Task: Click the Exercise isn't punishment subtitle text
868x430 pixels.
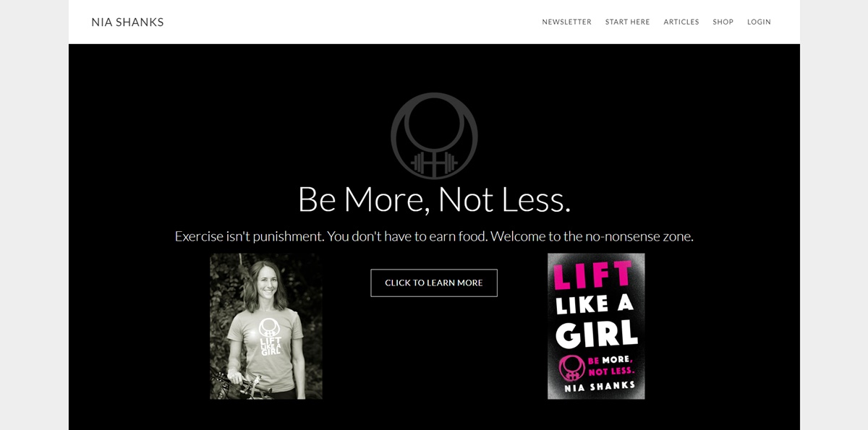Action: [434, 236]
